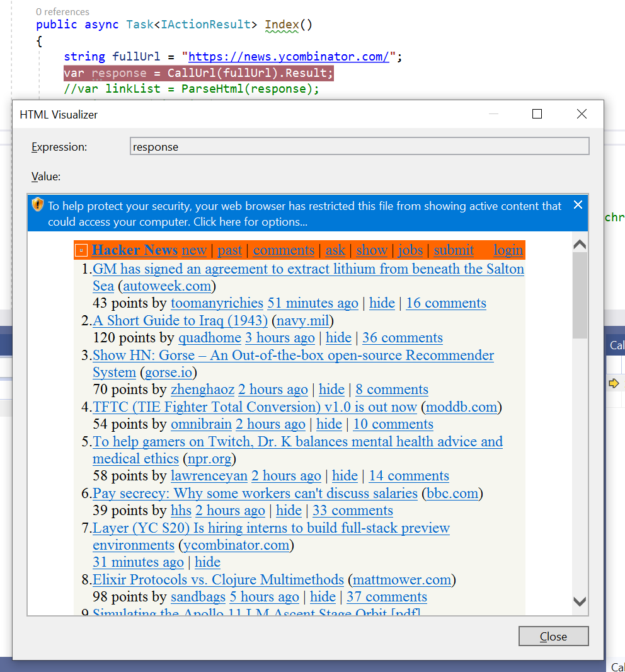The height and width of the screenshot is (672, 625).
Task: Open the 'login' link on Hacker News
Action: [508, 250]
